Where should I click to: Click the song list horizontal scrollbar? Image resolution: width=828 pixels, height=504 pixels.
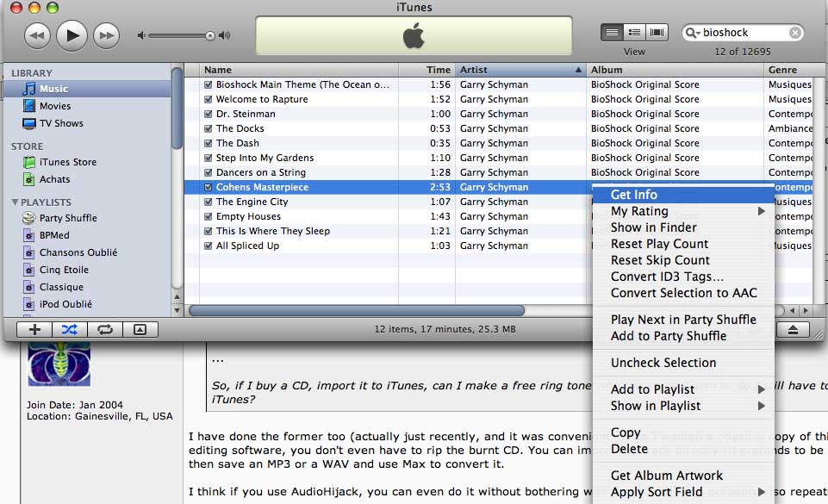click(357, 311)
